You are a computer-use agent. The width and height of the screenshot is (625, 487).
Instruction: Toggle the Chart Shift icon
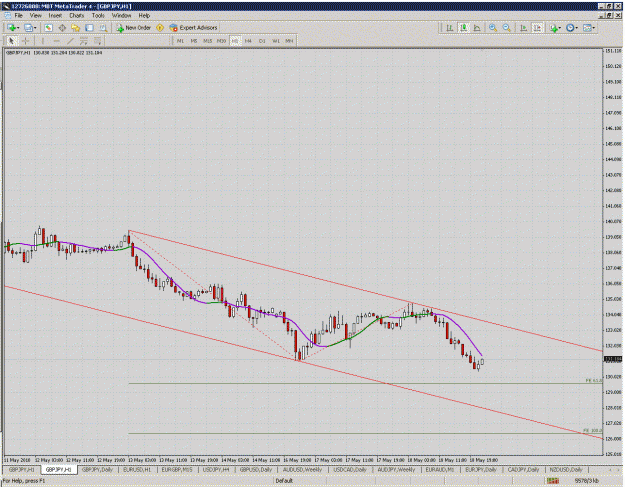click(537, 27)
